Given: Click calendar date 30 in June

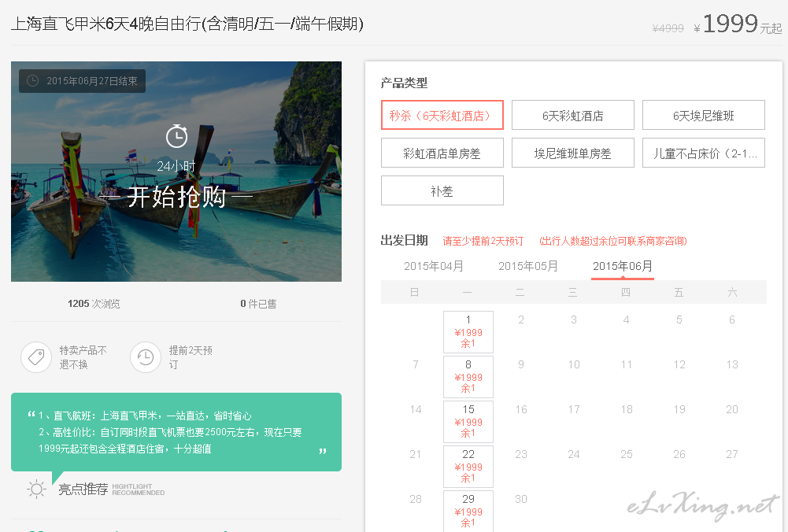Looking at the screenshot, I should [521, 499].
